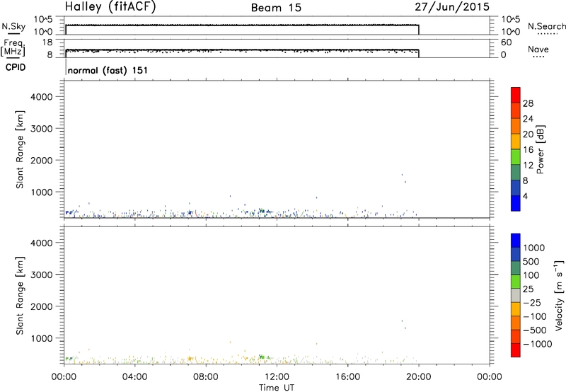
Task: Click the 'Freq. [MHz]' axis label
Action: coord(13,47)
